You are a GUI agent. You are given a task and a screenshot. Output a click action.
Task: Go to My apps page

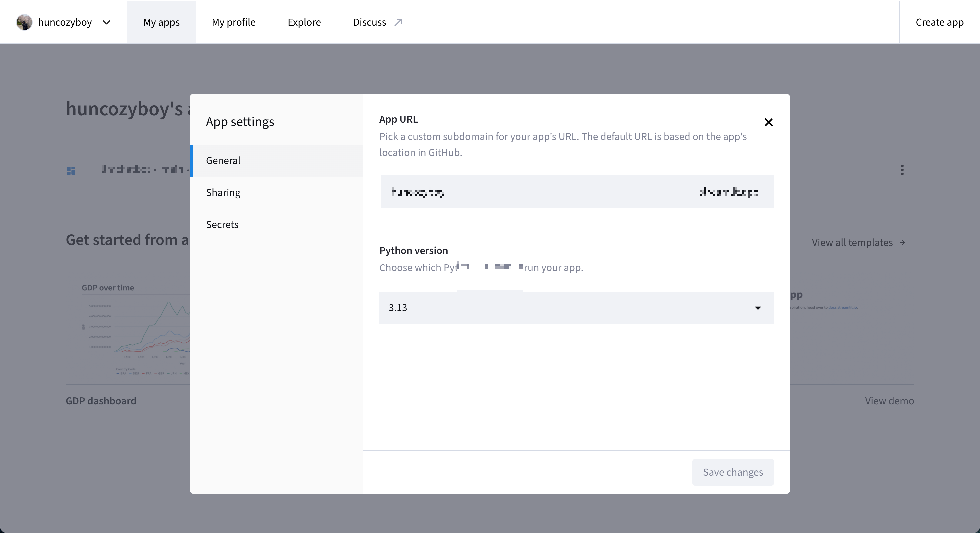161,22
